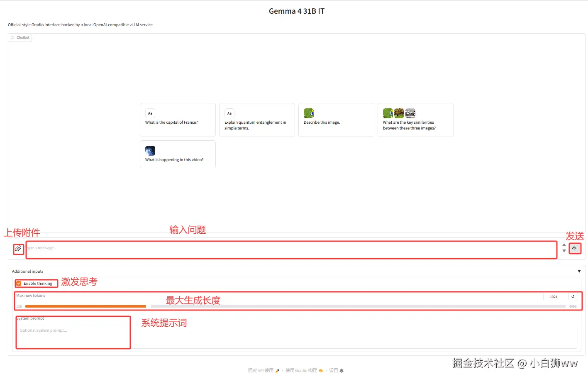Viewport: 588px width, 379px height.
Task: Click third thumbnail of three images example
Action: coord(410,113)
